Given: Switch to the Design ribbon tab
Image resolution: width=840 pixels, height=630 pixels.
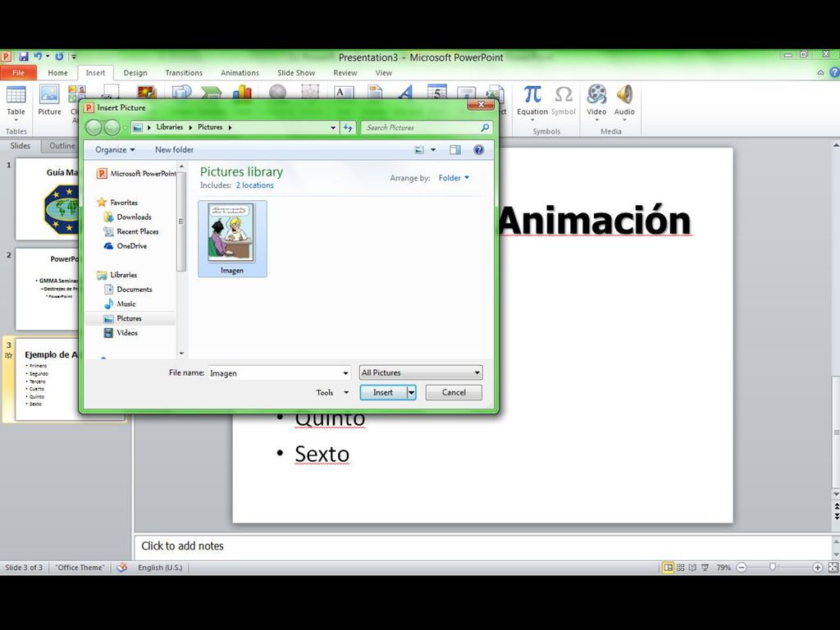Looking at the screenshot, I should [135, 73].
